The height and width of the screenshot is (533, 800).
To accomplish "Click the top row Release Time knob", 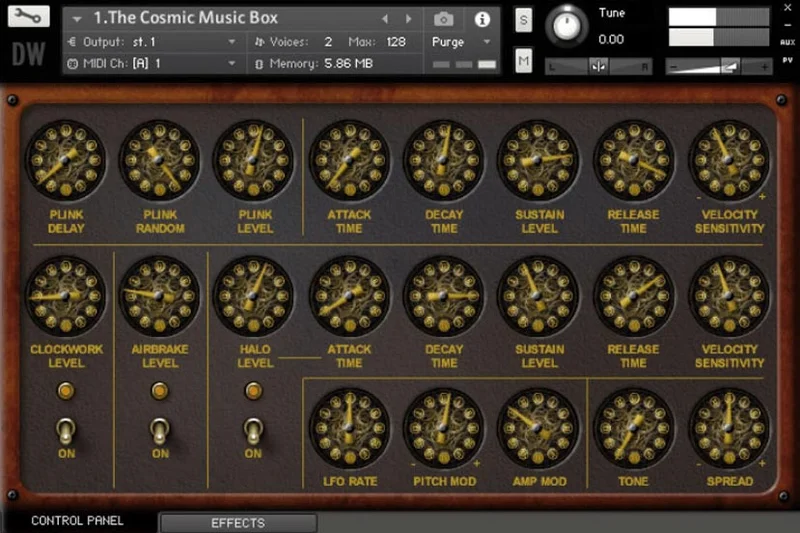I will 634,160.
